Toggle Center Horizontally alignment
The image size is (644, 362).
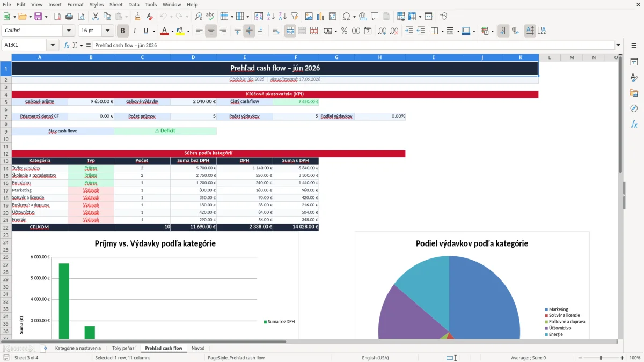click(x=211, y=31)
